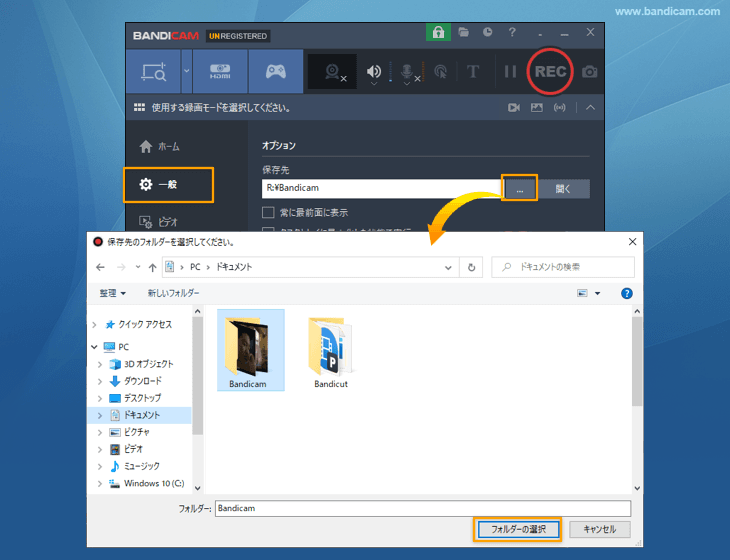Click the navigation tree scrollbar down arrow
This screenshot has width=730, height=560.
pos(197,488)
